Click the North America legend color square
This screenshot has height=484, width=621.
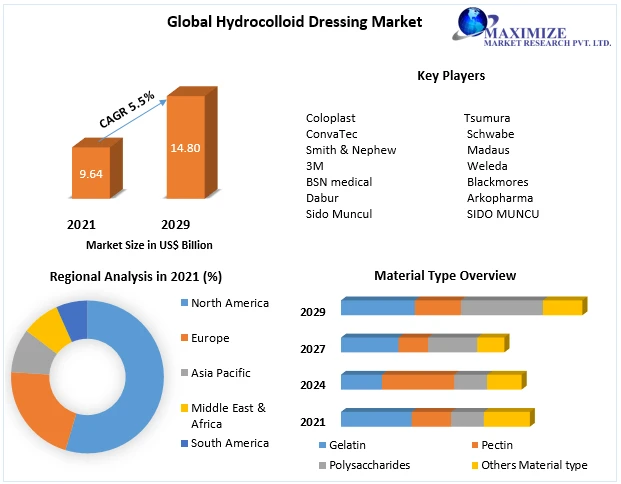click(x=183, y=303)
